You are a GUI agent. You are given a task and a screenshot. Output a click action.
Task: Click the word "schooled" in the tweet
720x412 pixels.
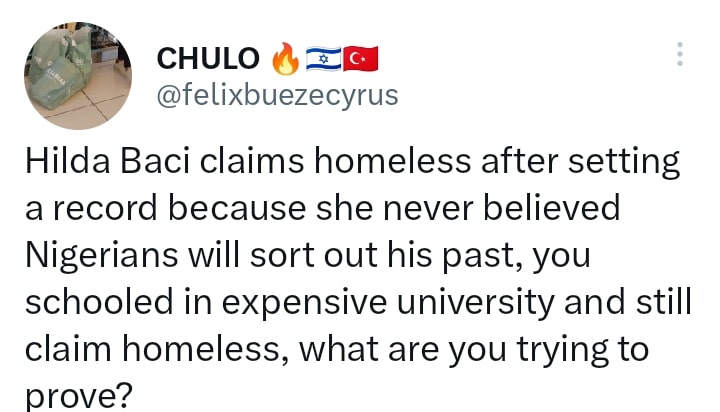coord(99,302)
